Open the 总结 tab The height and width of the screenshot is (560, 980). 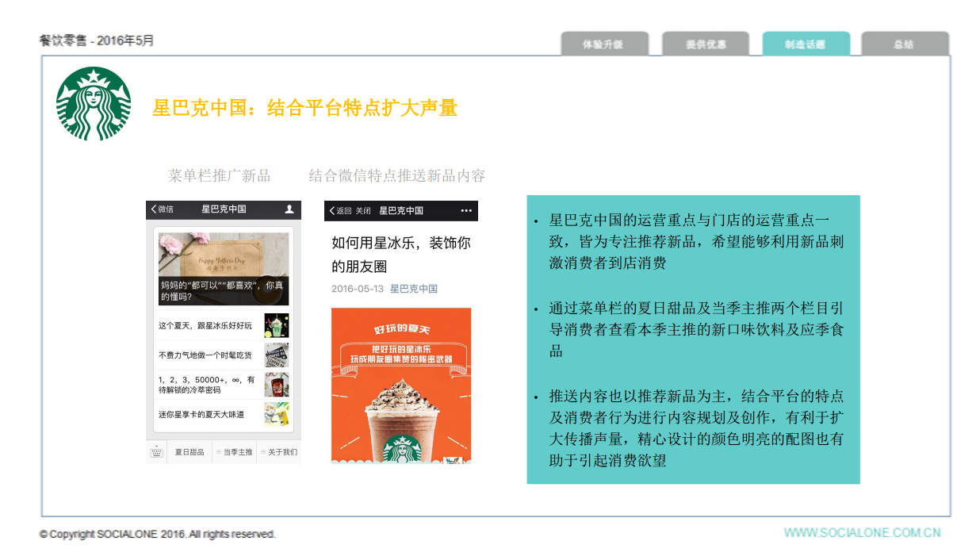pos(905,44)
